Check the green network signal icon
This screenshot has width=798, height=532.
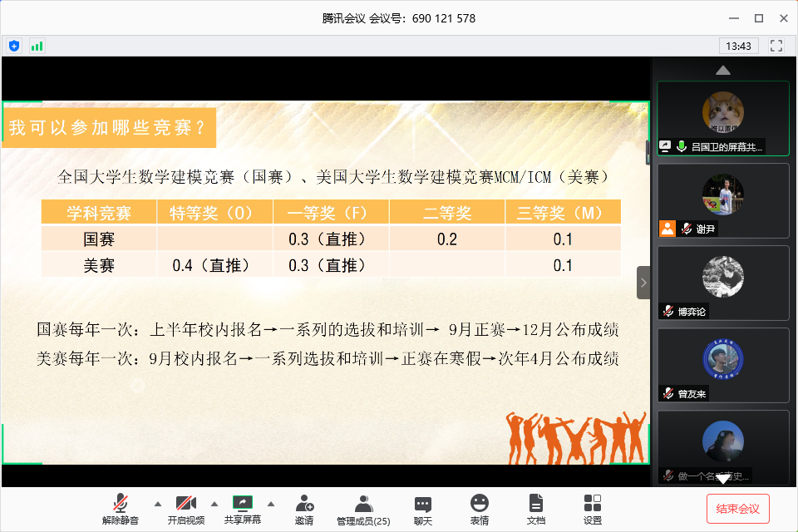click(x=37, y=46)
